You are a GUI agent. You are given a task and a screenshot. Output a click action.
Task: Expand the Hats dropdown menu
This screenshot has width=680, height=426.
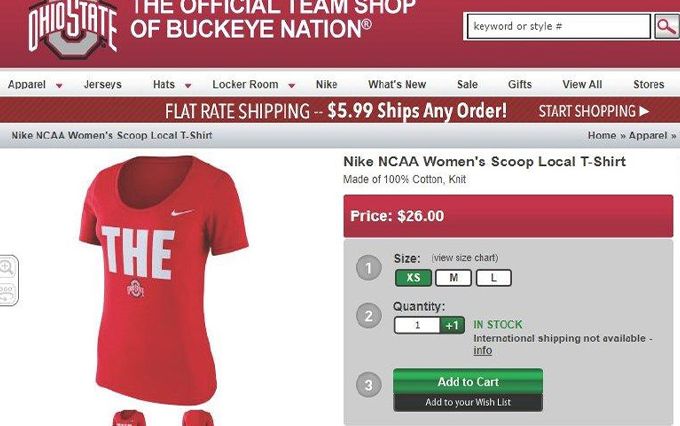[172, 85]
